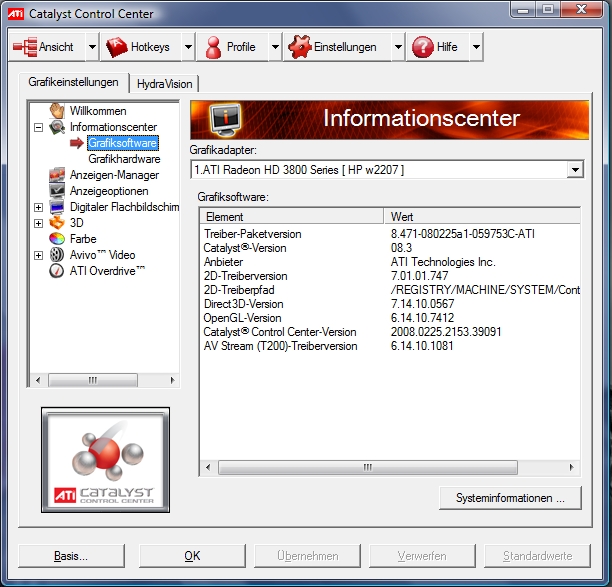Select the AV Stream (T200)-Treiberversion row
This screenshot has height=587, width=612.
click(x=390, y=346)
